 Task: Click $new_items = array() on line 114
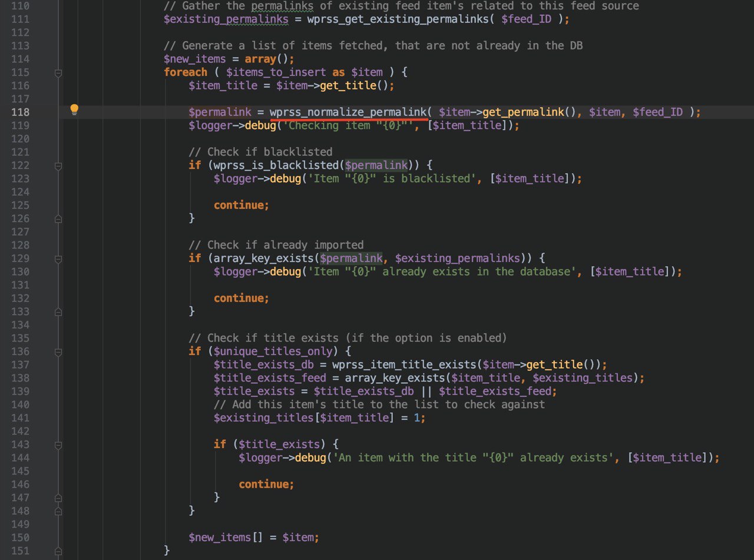pyautogui.click(x=229, y=59)
